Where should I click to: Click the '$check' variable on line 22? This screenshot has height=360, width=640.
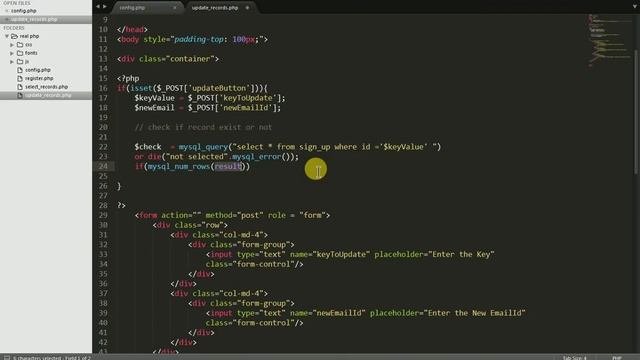pyautogui.click(x=148, y=147)
